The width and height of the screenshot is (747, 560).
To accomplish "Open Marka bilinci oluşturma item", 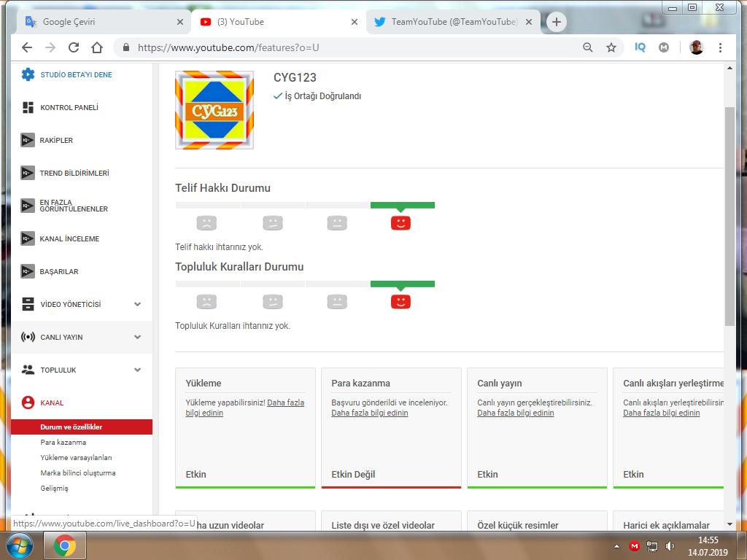I will tap(78, 472).
